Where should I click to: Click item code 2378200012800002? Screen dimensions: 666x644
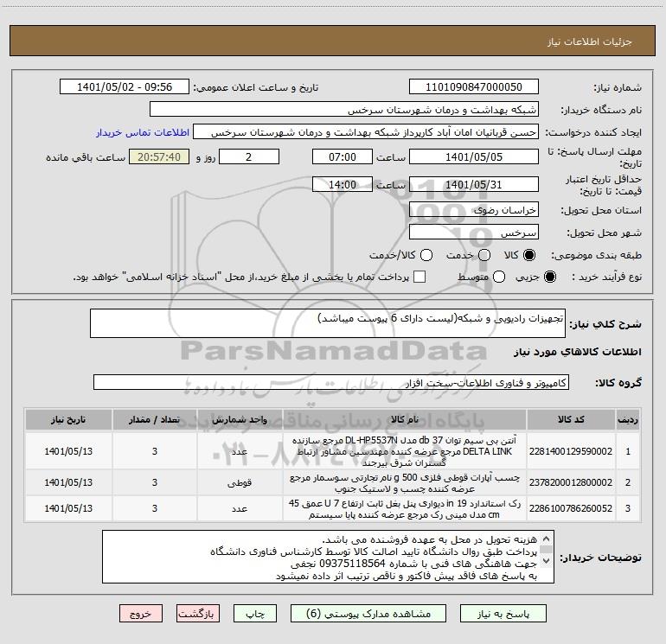point(571,482)
